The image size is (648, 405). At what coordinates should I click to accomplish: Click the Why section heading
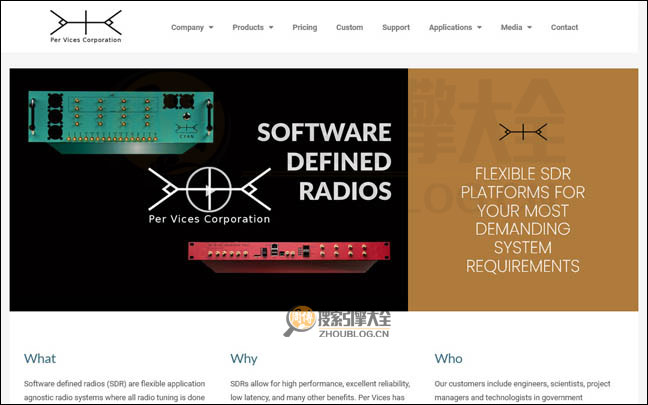pyautogui.click(x=244, y=358)
